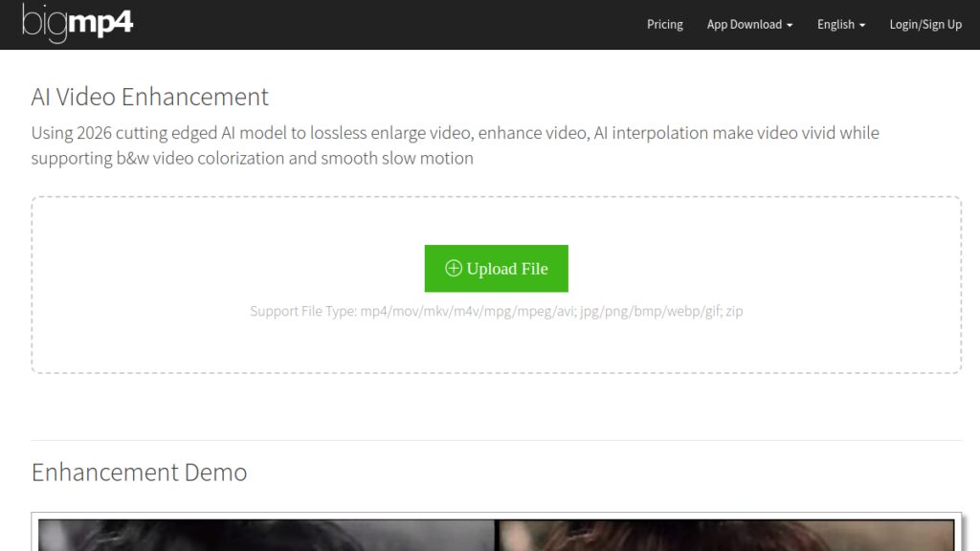Click the AI Video Enhancement heading
Screen dimensions: 980x551
(150, 97)
